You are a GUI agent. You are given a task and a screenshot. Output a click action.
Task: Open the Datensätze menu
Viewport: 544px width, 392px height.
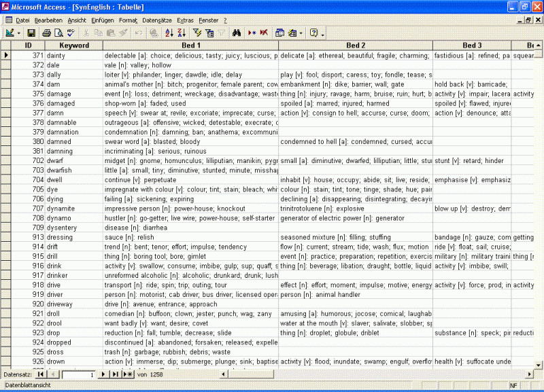click(x=158, y=20)
